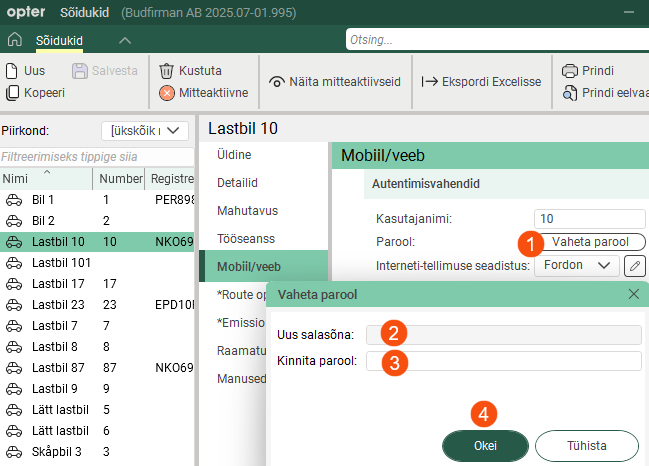The width and height of the screenshot is (649, 466).
Task: Click the Kopeeri copy icon
Action: 12,93
